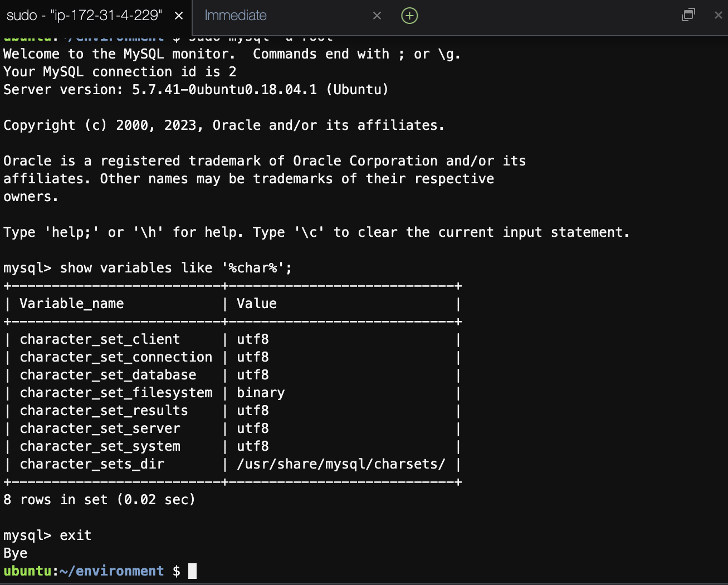Open a new tab with the plus icon
The height and width of the screenshot is (585, 728).
409,16
